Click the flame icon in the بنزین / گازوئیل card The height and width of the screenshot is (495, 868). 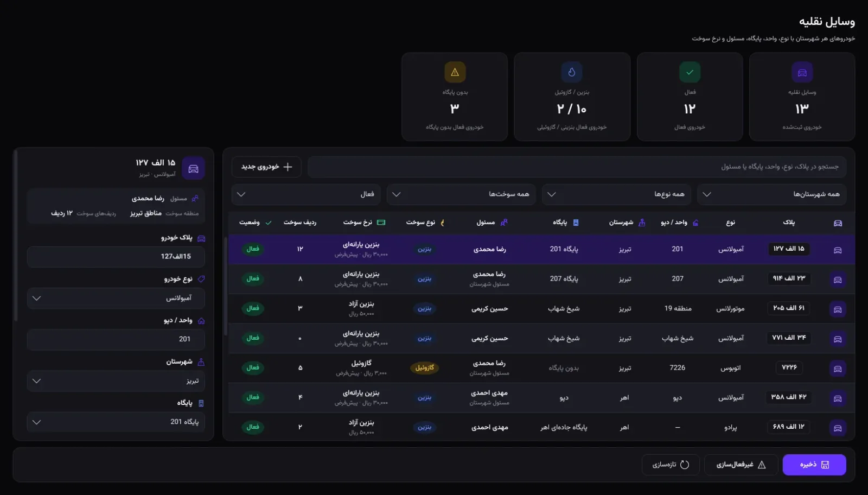(572, 72)
